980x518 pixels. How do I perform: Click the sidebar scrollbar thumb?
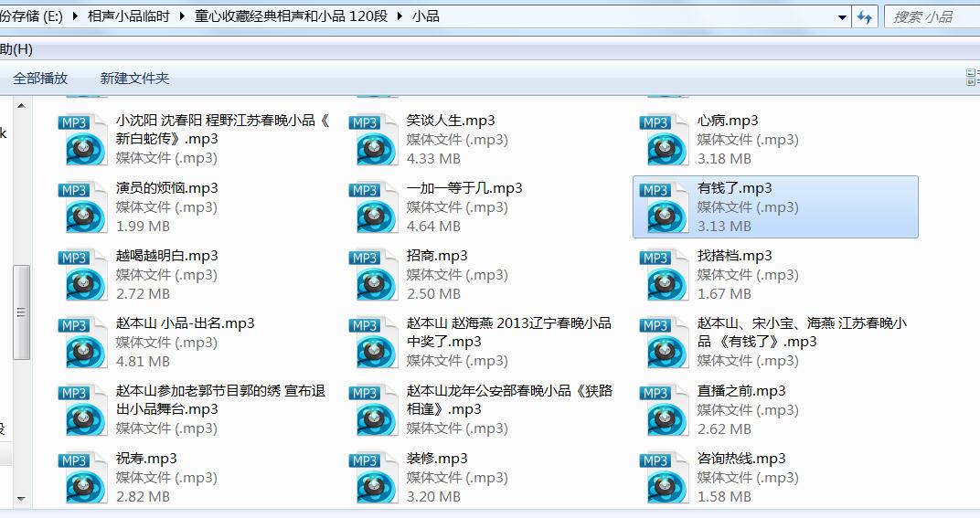(21, 312)
